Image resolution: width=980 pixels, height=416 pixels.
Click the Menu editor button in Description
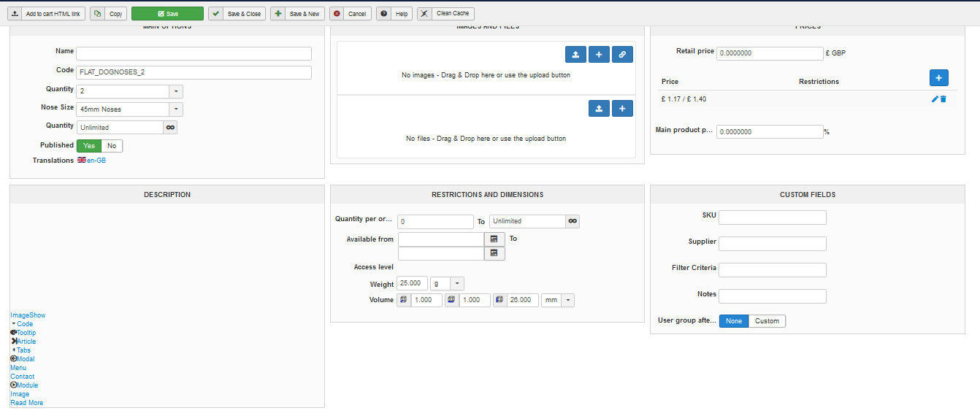[18, 368]
